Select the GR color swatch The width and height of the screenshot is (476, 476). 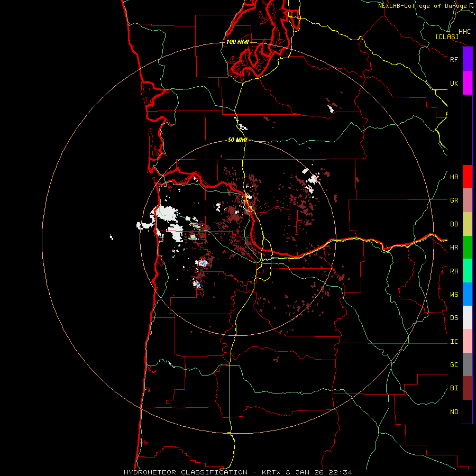coord(467,200)
